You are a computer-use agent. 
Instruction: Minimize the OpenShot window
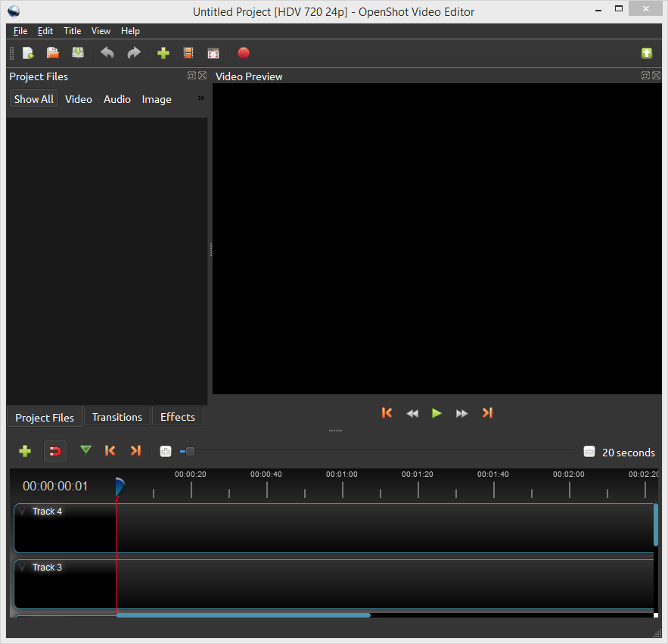click(x=598, y=9)
